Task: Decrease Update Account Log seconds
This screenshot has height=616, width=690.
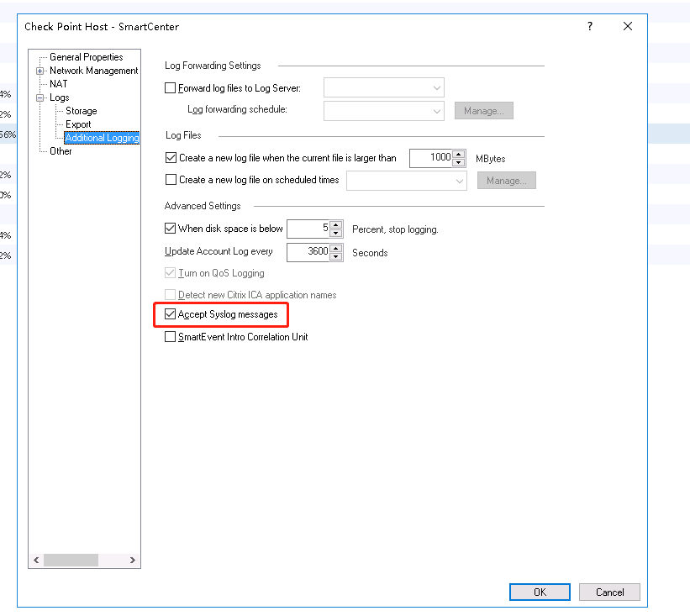Action: pos(336,256)
